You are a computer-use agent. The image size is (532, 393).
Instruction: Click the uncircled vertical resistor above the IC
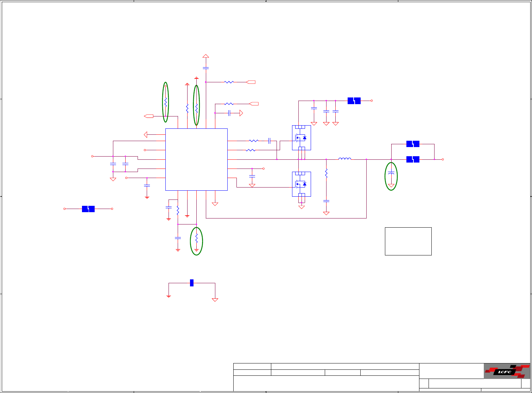pos(187,108)
